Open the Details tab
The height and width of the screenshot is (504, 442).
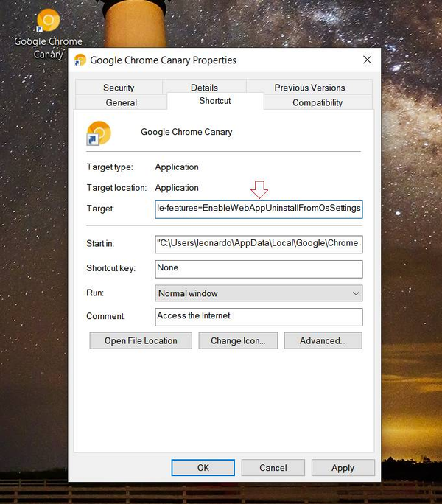point(204,88)
